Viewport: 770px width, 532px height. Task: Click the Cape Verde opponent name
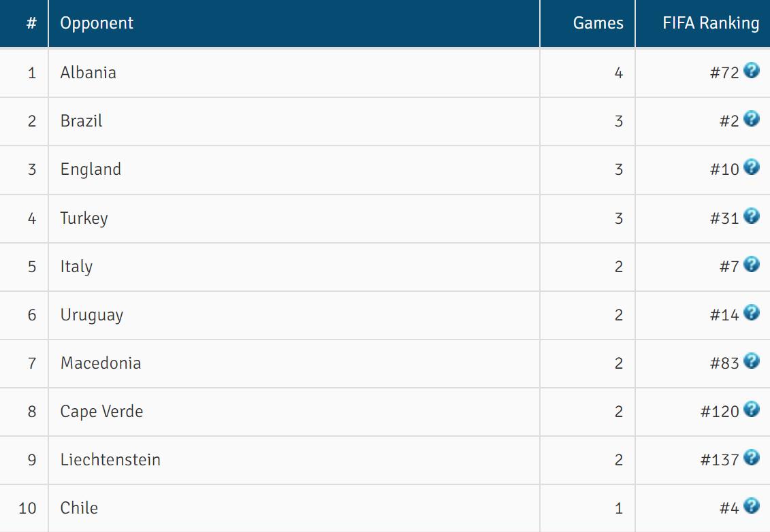(101, 412)
